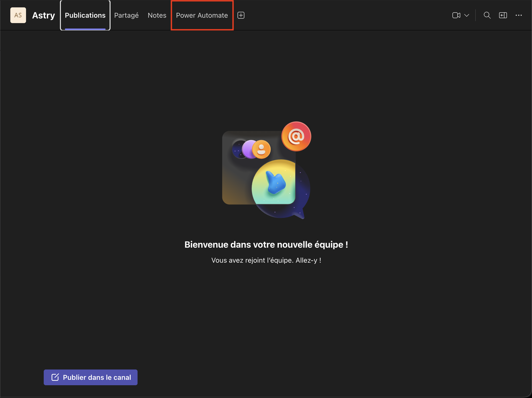Switch to the Partagé tab
Image resolution: width=532 pixels, height=398 pixels.
point(126,15)
